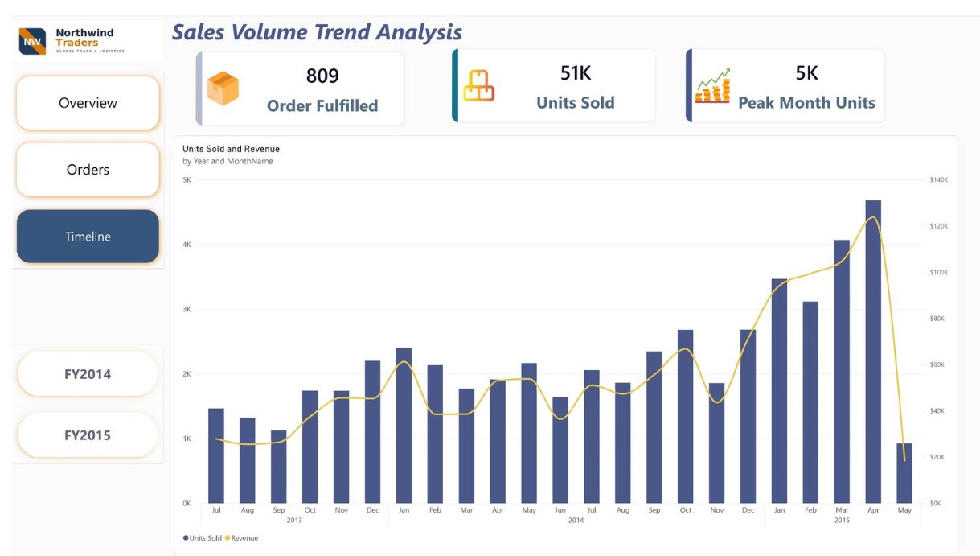The image size is (980, 556).
Task: Click the $140K right axis label
Action: pos(939,180)
